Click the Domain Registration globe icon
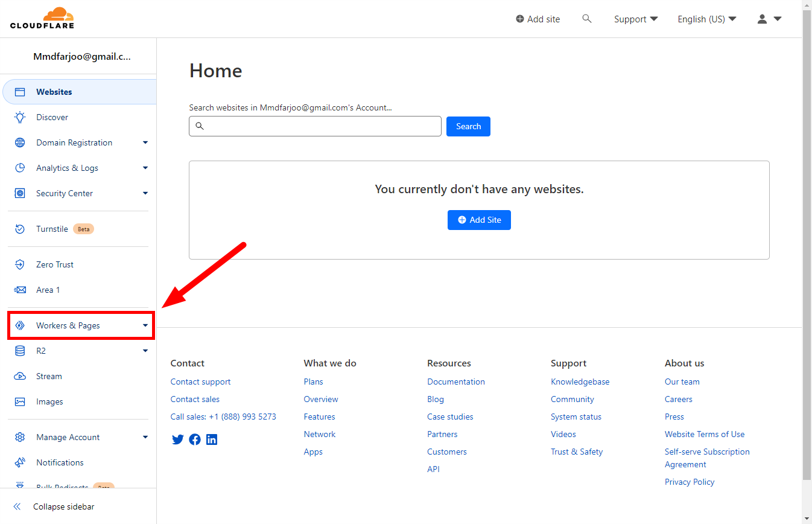812x524 pixels. [x=20, y=142]
